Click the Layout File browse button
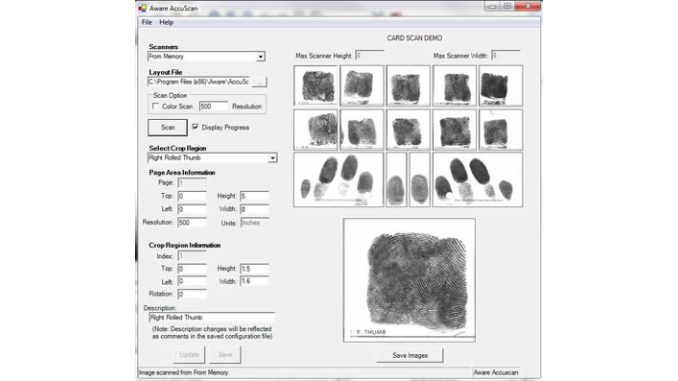678x381 pixels. pyautogui.click(x=259, y=82)
